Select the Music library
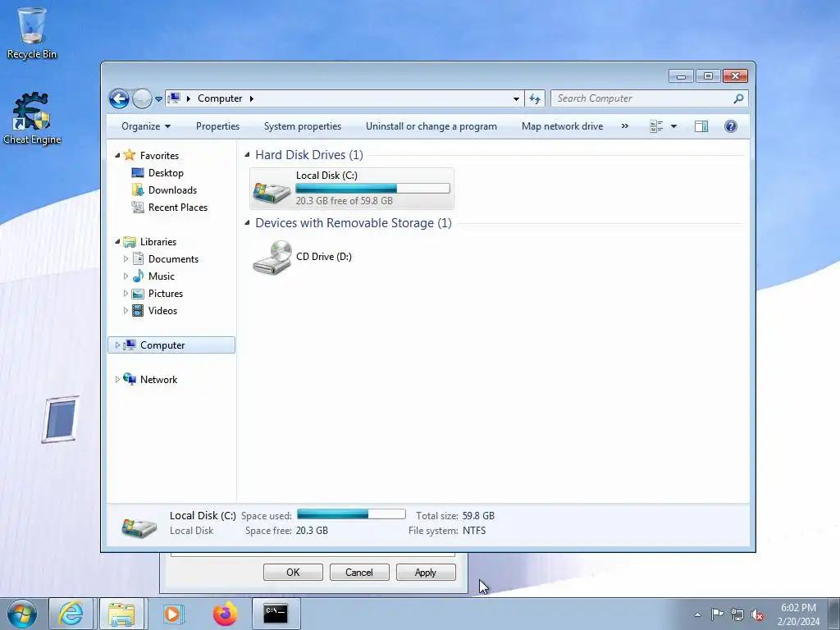Screen dimensions: 840x630 pos(162,276)
